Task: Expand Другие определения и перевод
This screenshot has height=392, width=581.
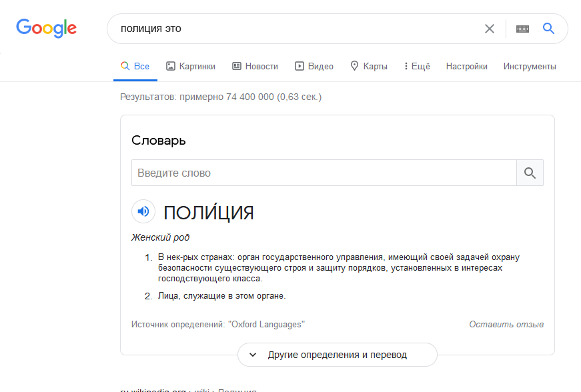Action: tap(337, 355)
